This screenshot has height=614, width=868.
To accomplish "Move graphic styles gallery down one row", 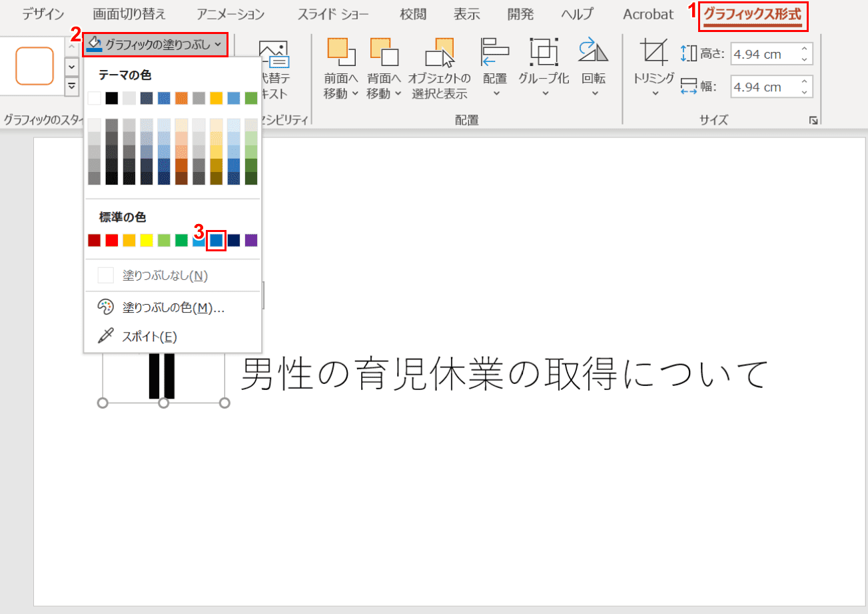I will pyautogui.click(x=71, y=67).
